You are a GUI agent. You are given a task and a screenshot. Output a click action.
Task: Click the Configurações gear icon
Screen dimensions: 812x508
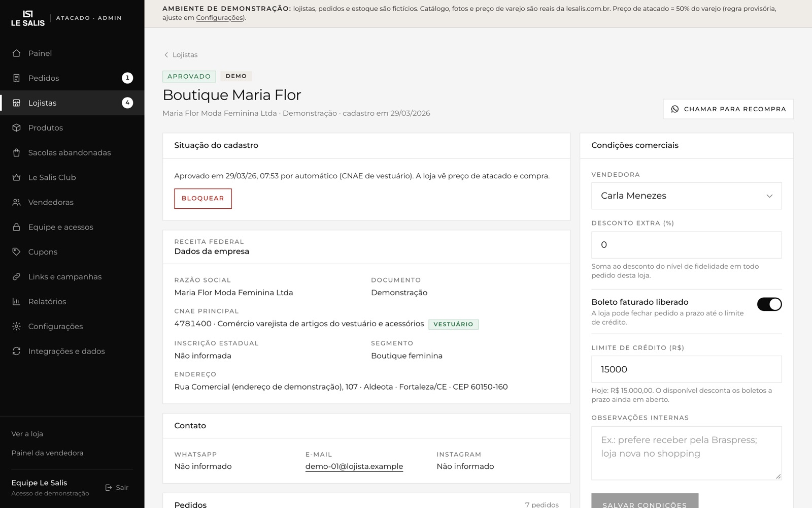click(16, 326)
